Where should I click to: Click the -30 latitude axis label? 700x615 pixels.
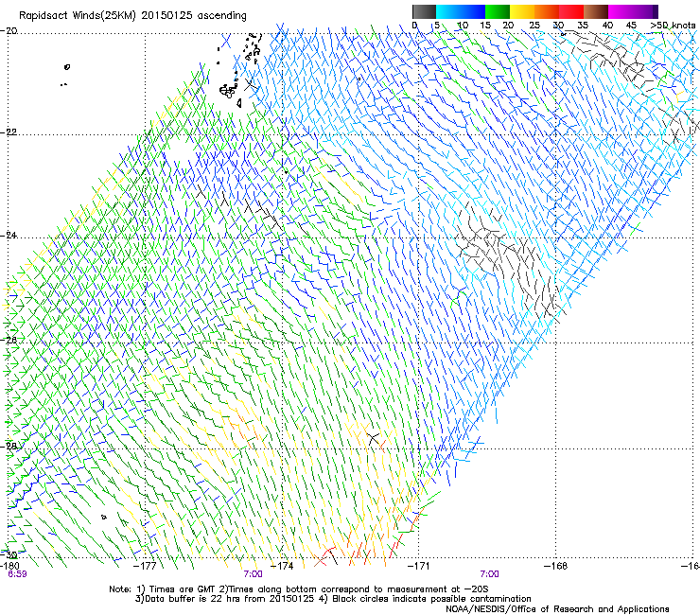(x=9, y=555)
